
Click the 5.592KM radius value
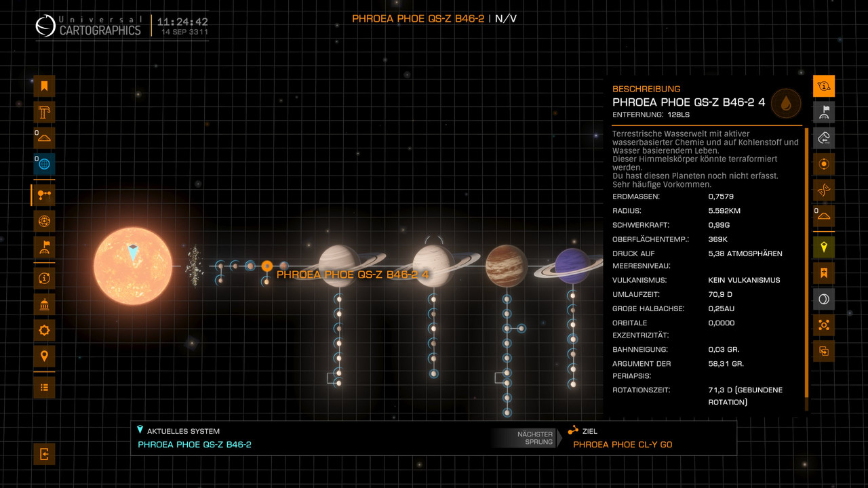tap(724, 211)
